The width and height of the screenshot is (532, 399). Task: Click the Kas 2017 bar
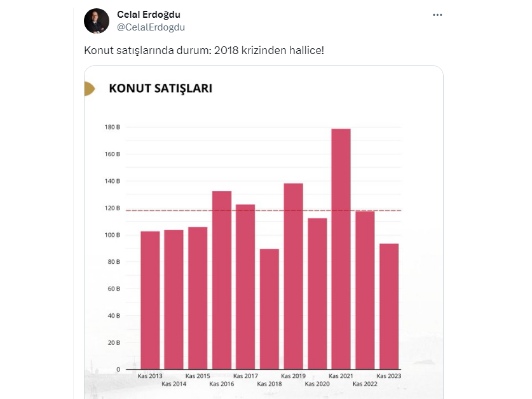tap(245, 287)
